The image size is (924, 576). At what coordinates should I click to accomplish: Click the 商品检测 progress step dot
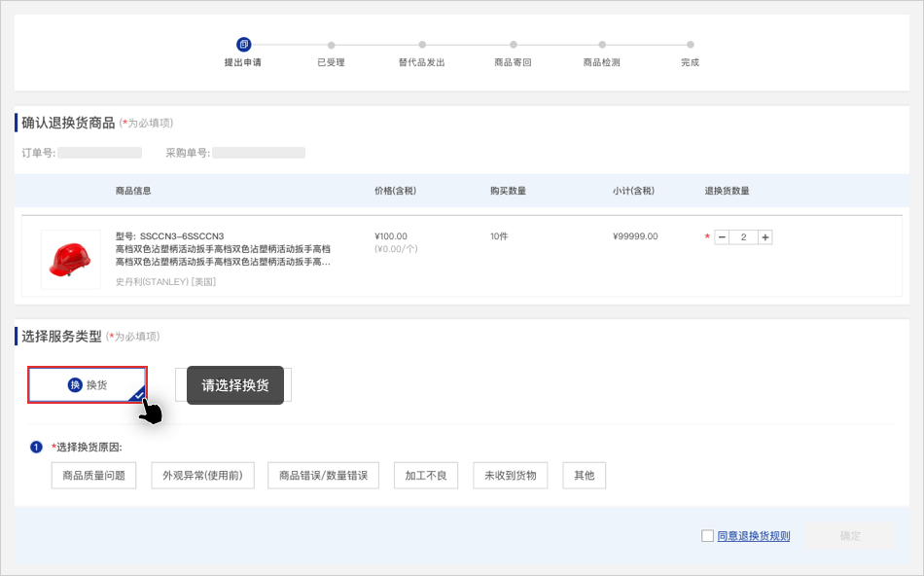point(602,45)
